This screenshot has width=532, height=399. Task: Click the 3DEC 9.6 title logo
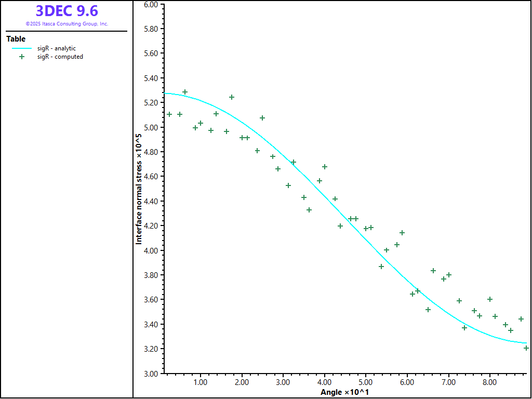[x=66, y=11]
